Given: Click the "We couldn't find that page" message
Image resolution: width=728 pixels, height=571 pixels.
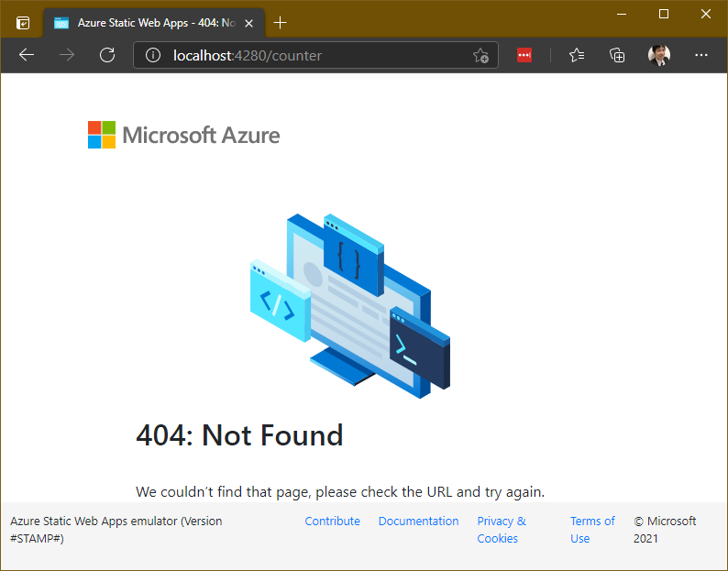Looking at the screenshot, I should [x=340, y=491].
